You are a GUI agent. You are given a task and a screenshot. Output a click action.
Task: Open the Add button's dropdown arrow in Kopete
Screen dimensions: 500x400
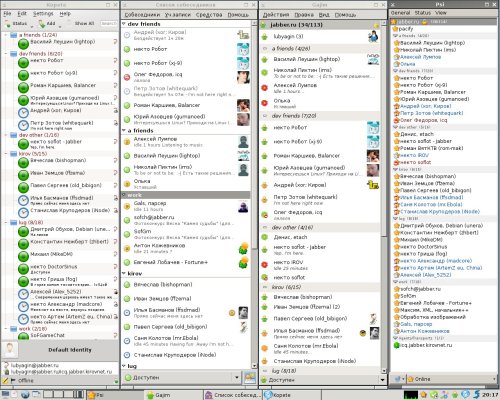[60, 26]
